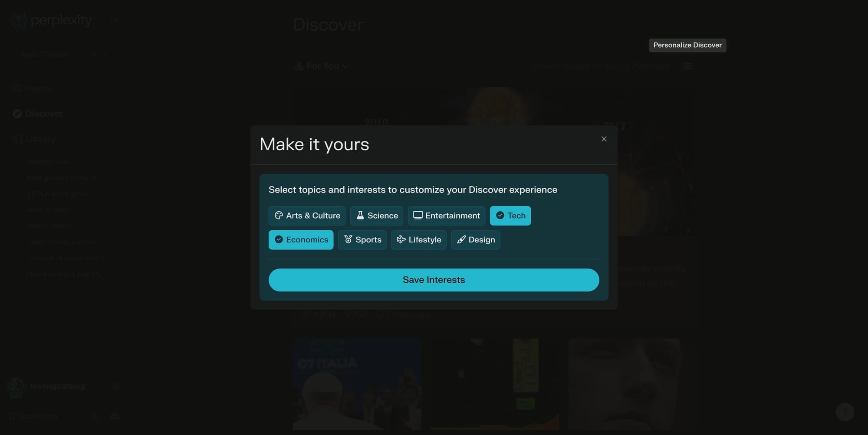
Task: Click the X (Twitter) icon near Download
Action: tap(95, 416)
